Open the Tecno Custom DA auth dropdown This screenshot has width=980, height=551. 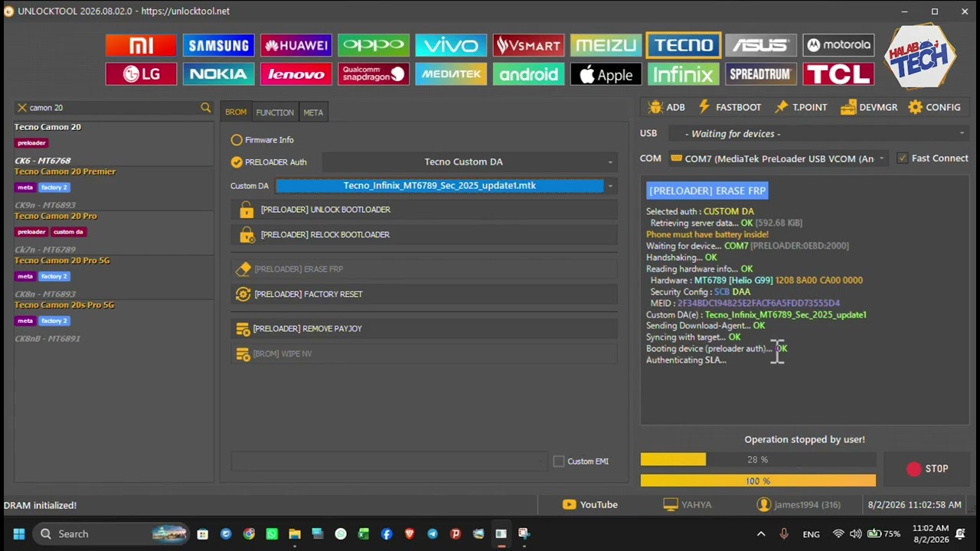(469, 162)
